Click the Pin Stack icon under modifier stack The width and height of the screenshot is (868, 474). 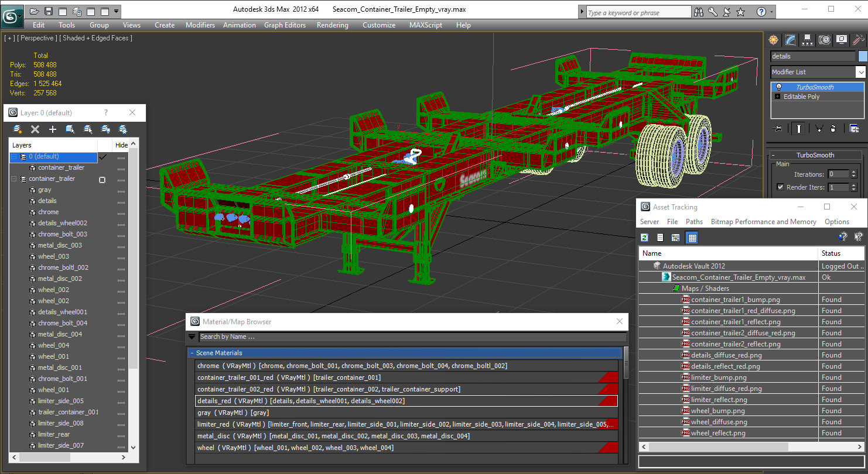(777, 128)
